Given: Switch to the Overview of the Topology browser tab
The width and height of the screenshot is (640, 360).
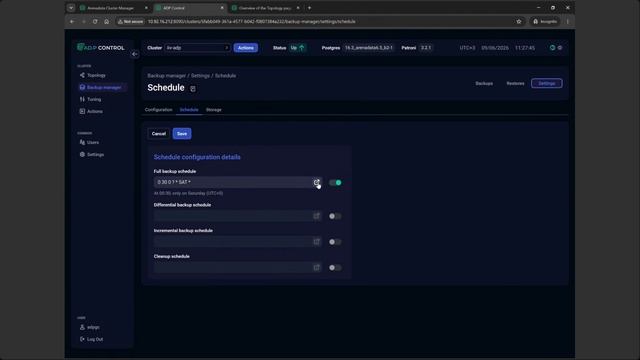Looking at the screenshot, I should point(264,8).
